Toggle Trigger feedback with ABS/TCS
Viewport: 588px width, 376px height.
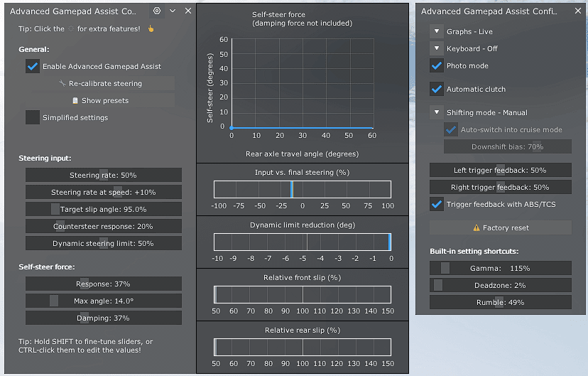(x=437, y=204)
